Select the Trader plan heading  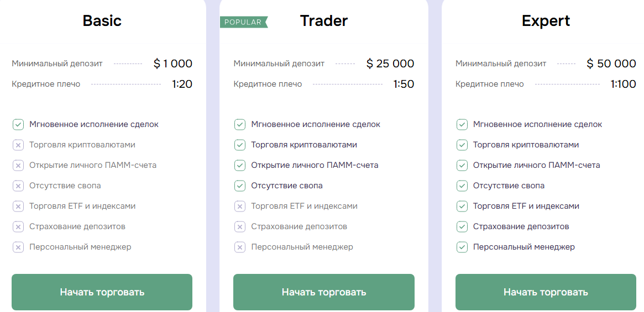pyautogui.click(x=324, y=21)
